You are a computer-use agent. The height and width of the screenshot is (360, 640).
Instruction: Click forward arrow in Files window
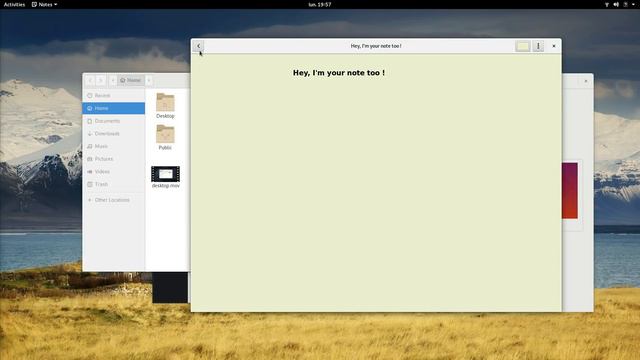101,80
